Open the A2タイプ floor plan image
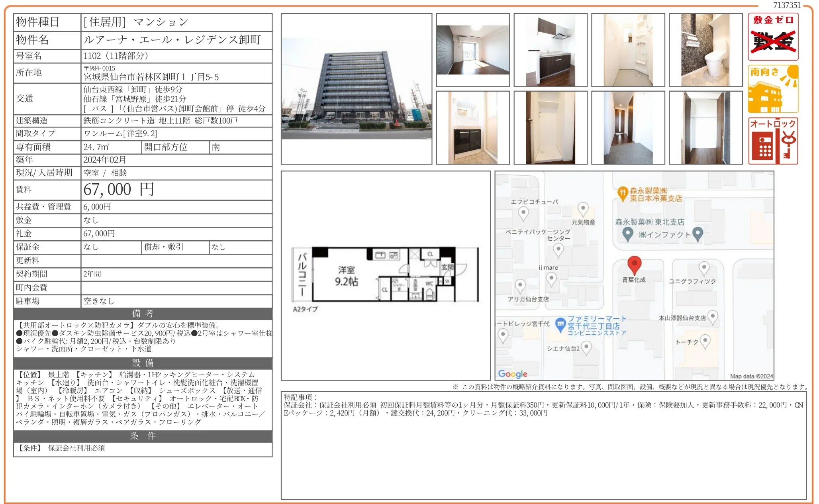Screen dimensions: 819x504 point(386,276)
